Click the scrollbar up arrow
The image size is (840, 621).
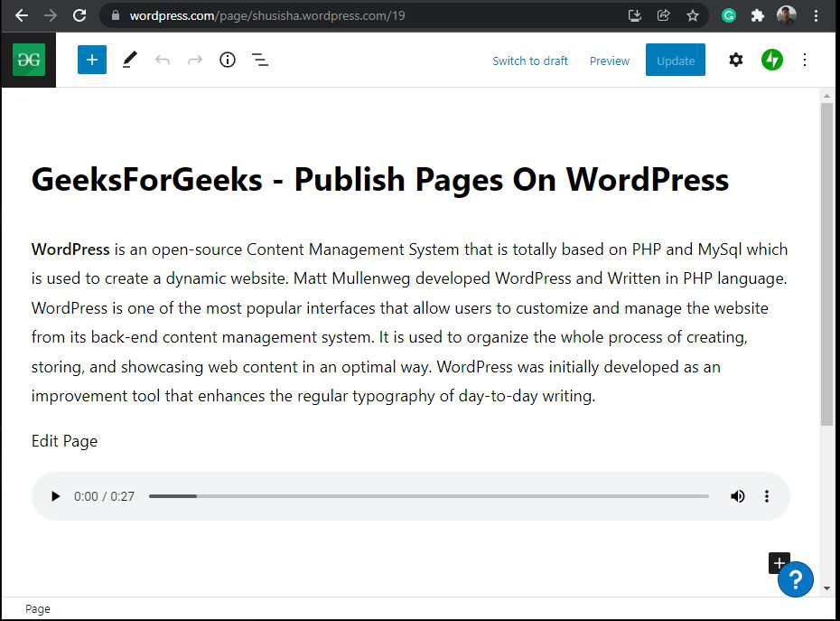(x=826, y=96)
